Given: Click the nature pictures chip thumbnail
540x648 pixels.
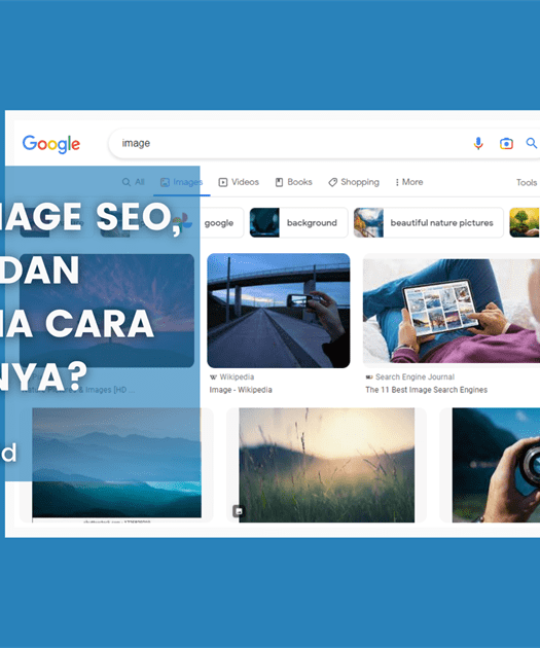Looking at the screenshot, I should pyautogui.click(x=369, y=223).
